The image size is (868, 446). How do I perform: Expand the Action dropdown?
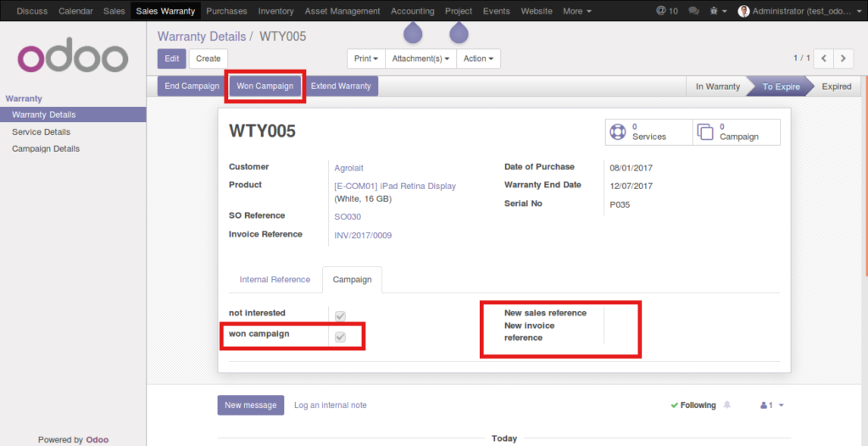pos(478,59)
